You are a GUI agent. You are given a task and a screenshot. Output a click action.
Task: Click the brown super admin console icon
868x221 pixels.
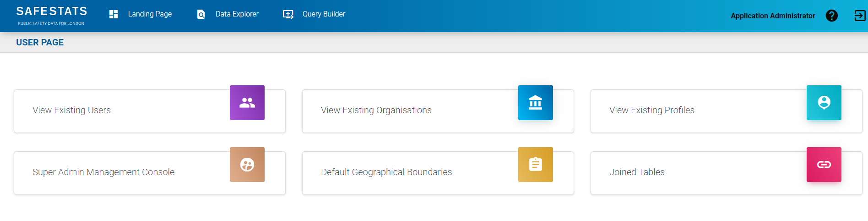pyautogui.click(x=247, y=165)
